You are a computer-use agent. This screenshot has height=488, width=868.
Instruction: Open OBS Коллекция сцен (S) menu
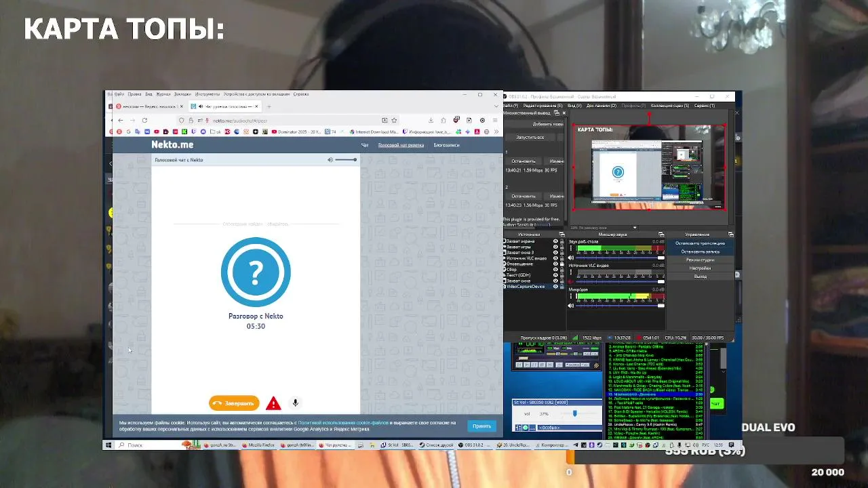669,106
